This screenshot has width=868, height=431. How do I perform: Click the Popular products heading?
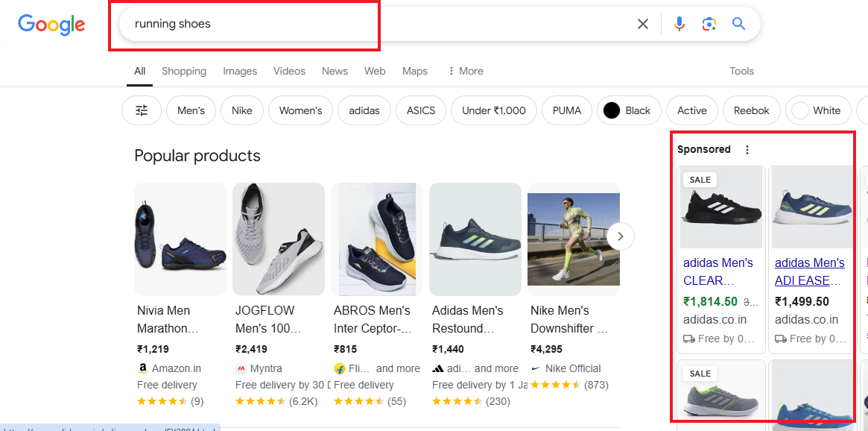197,156
